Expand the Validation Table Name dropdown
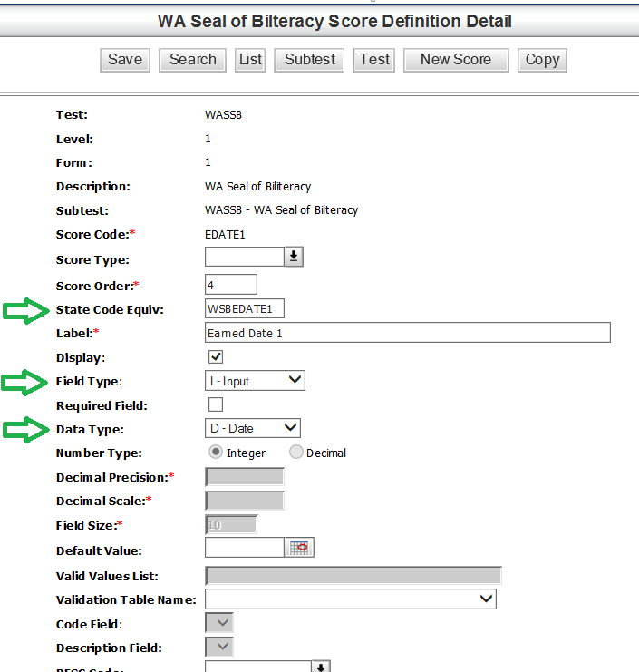Screen dimensions: 639x672 coord(350,599)
